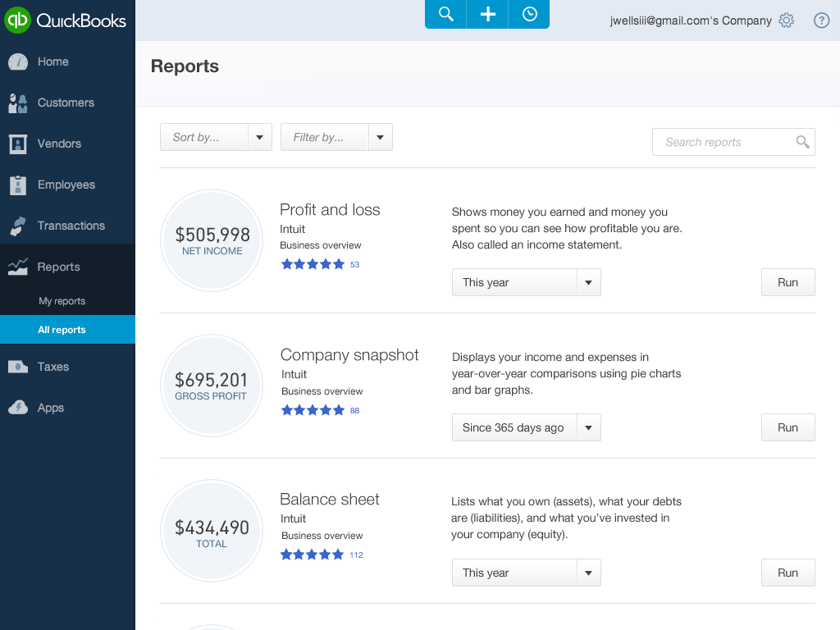Expand the Sort by dropdown

click(x=216, y=137)
